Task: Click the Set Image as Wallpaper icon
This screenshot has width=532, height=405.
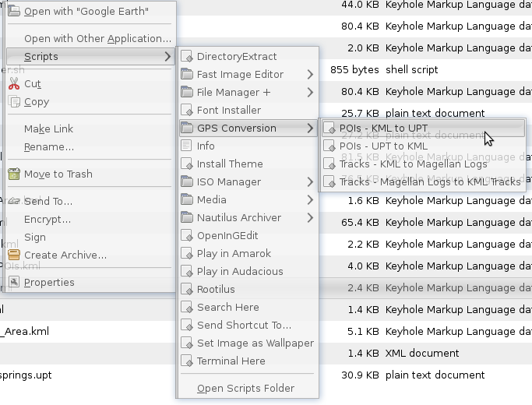Action: 187,343
